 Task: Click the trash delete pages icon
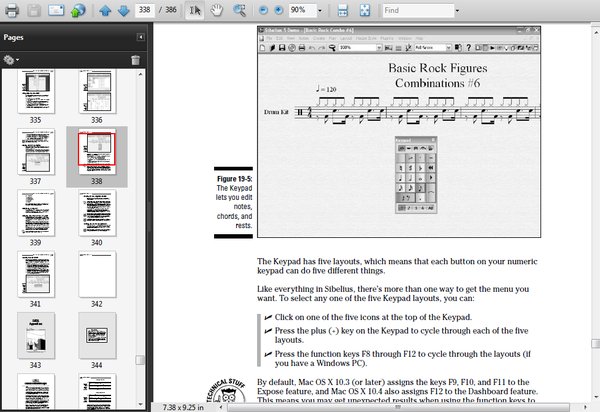[x=135, y=60]
